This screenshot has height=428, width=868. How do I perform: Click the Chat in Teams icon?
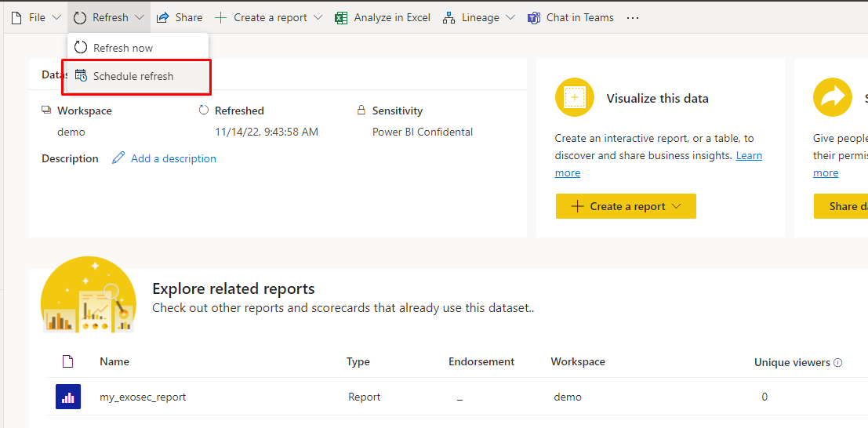point(534,17)
